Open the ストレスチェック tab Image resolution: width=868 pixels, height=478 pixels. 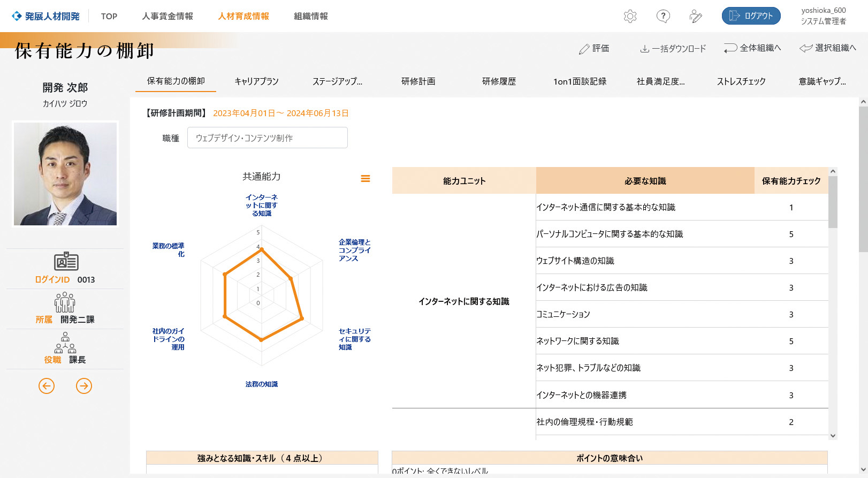pos(741,81)
